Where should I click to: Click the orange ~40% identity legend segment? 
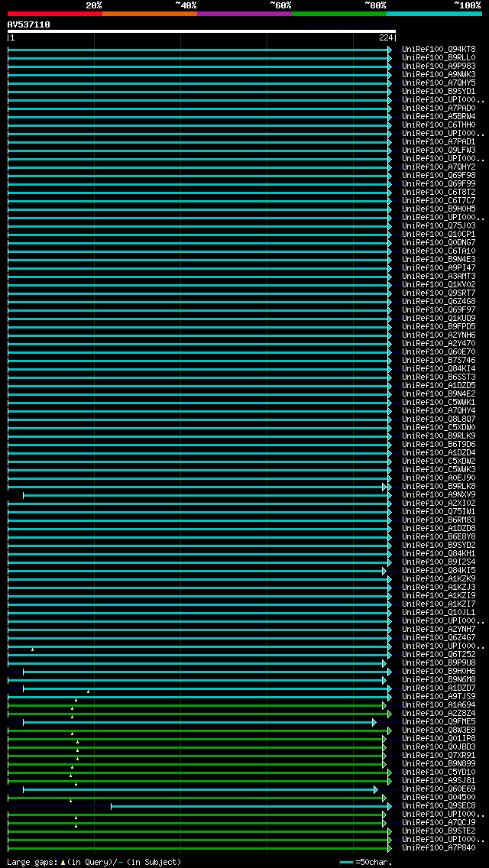click(x=150, y=13)
